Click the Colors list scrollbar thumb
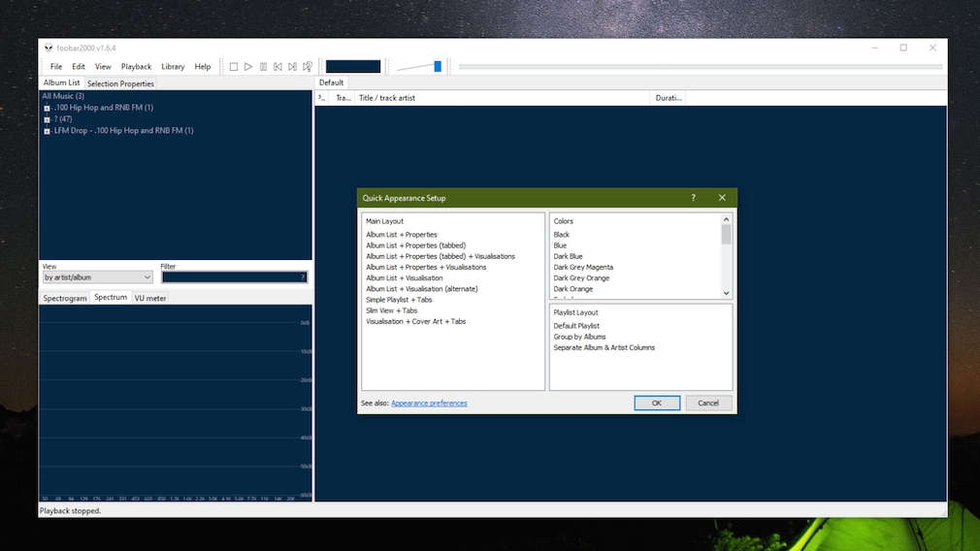The height and width of the screenshot is (551, 980). (726, 234)
